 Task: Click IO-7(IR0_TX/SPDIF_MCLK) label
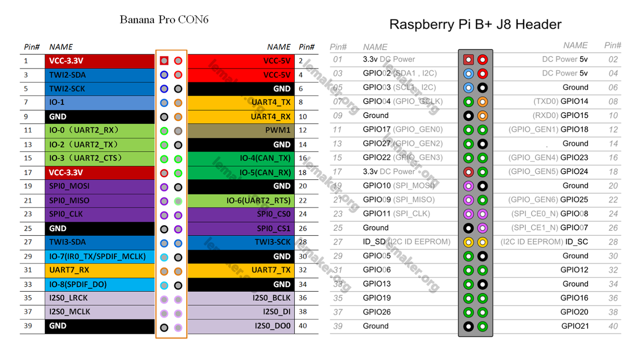click(x=98, y=256)
